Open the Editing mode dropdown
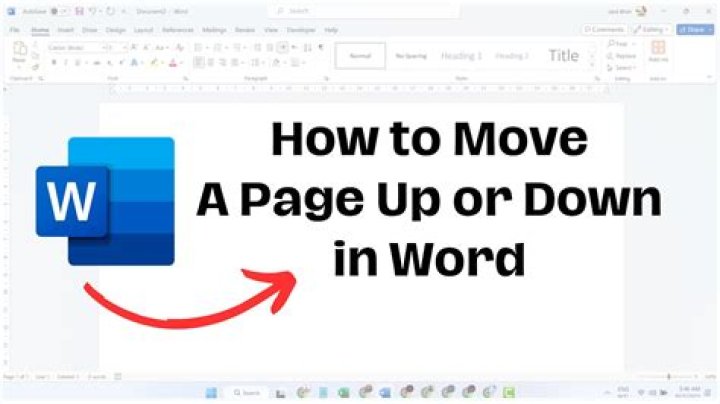This screenshot has width=720, height=404. pos(651,29)
